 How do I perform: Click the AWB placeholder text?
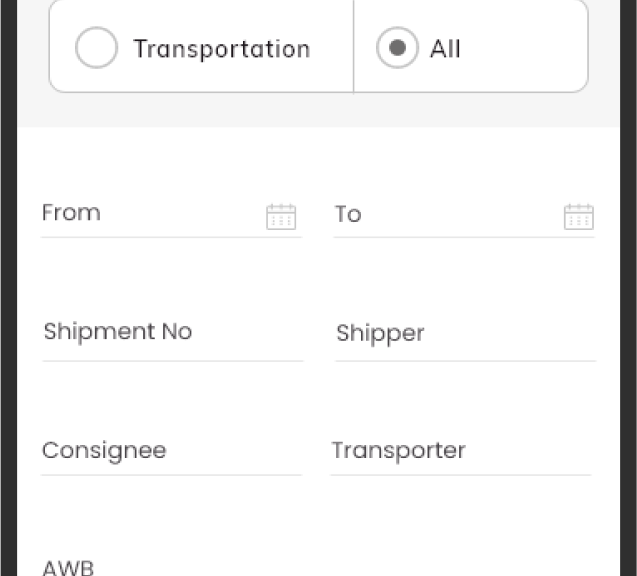(x=68, y=567)
